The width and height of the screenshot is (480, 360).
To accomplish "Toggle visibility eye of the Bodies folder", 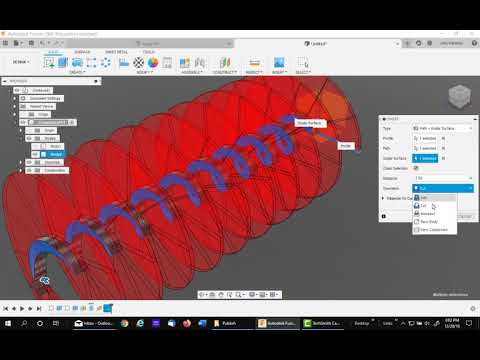I will 29,138.
